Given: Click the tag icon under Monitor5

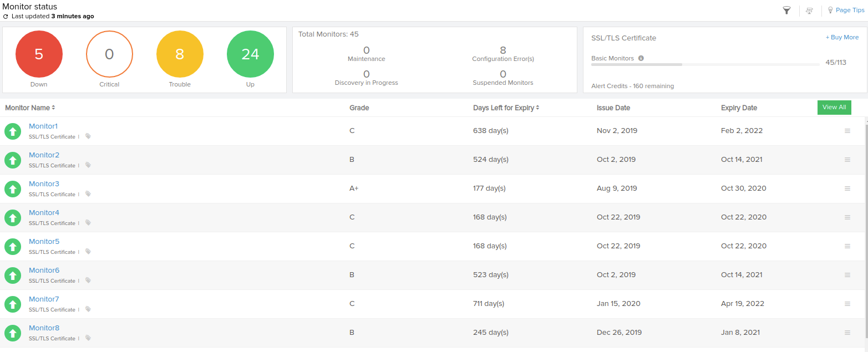Looking at the screenshot, I should 88,252.
